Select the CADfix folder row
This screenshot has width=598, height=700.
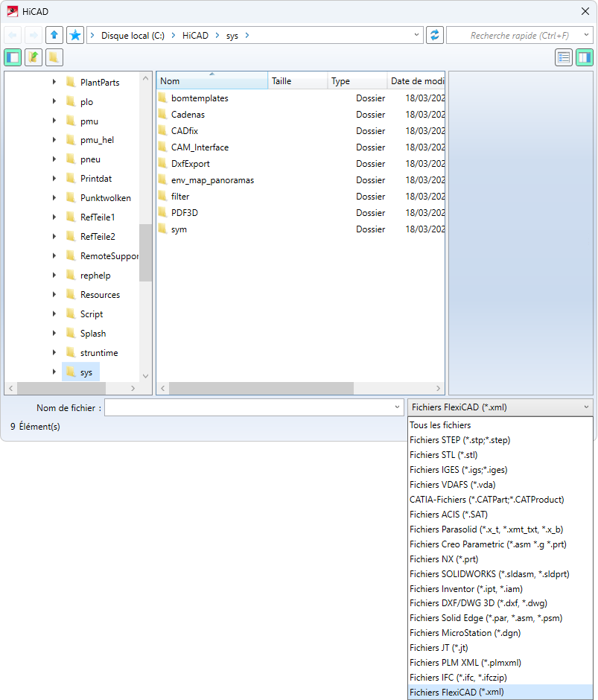pyautogui.click(x=301, y=131)
